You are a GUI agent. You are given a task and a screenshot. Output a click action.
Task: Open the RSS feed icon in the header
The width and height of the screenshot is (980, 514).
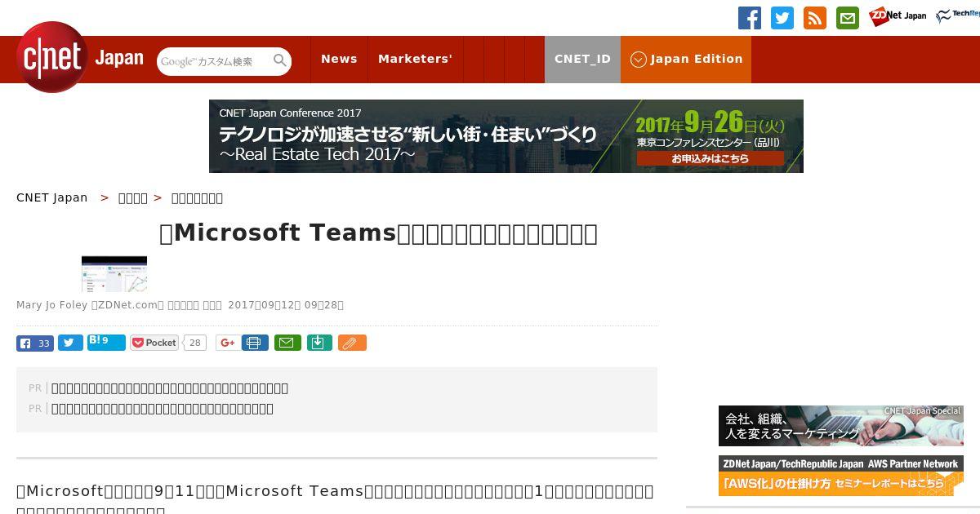pos(815,18)
